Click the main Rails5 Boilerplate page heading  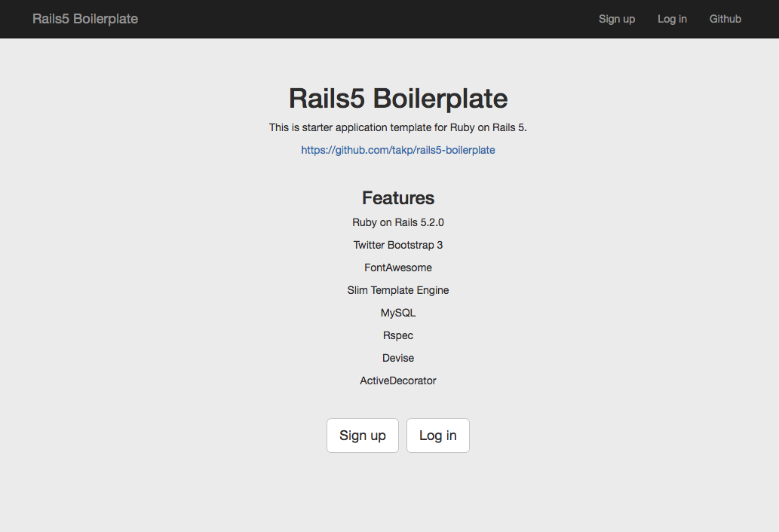pyautogui.click(x=398, y=98)
